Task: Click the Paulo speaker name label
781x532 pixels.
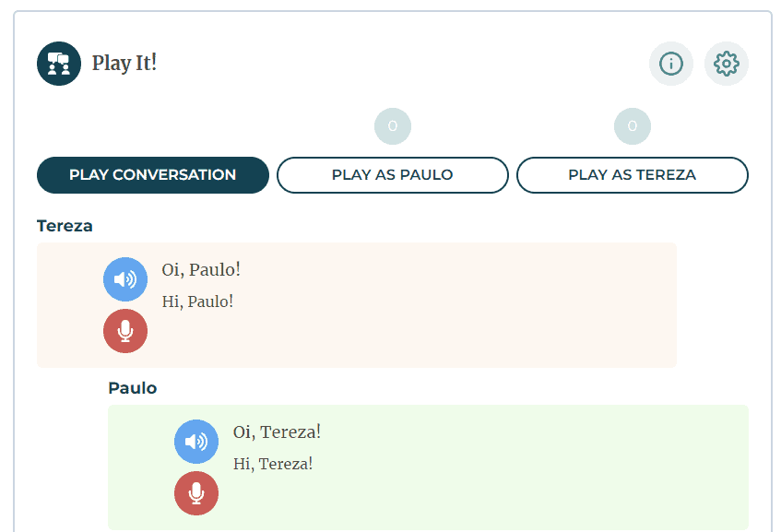Action: 133,388
